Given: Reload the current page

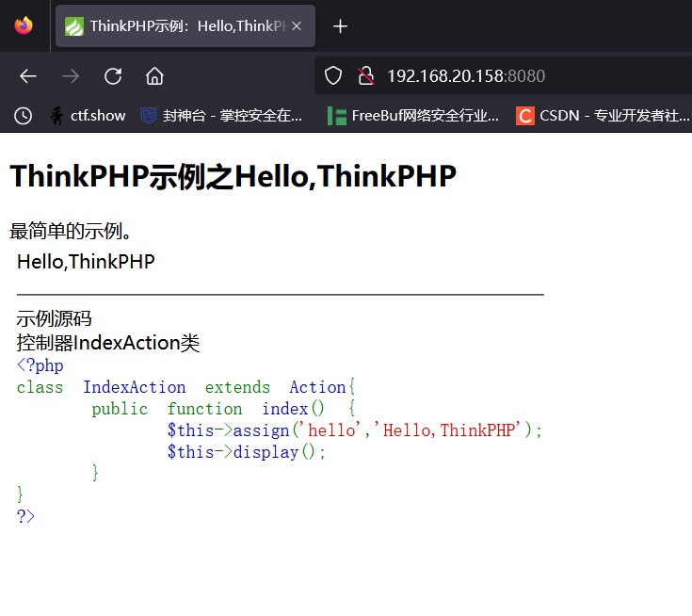Looking at the screenshot, I should (x=113, y=76).
